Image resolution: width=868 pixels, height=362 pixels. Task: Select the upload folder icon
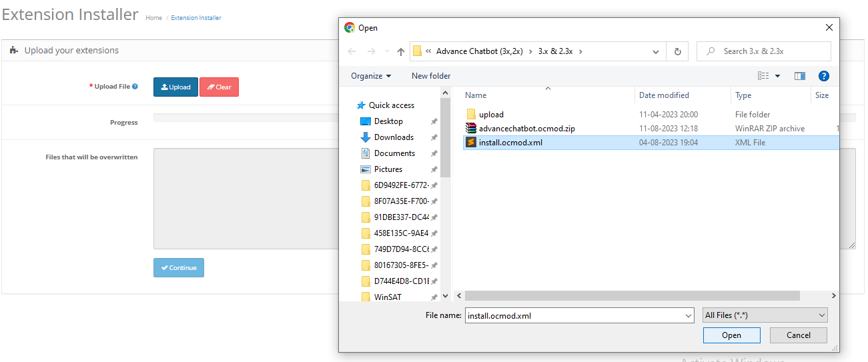pyautogui.click(x=471, y=115)
